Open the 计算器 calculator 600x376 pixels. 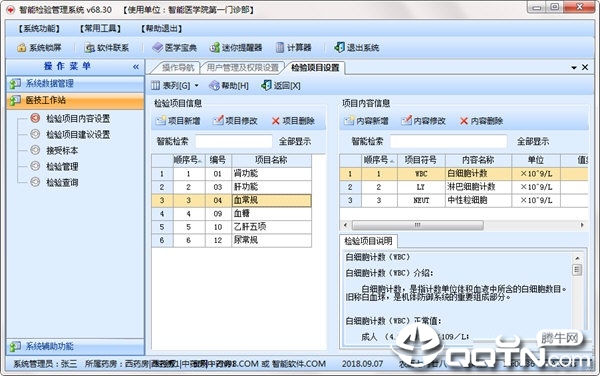coord(293,48)
